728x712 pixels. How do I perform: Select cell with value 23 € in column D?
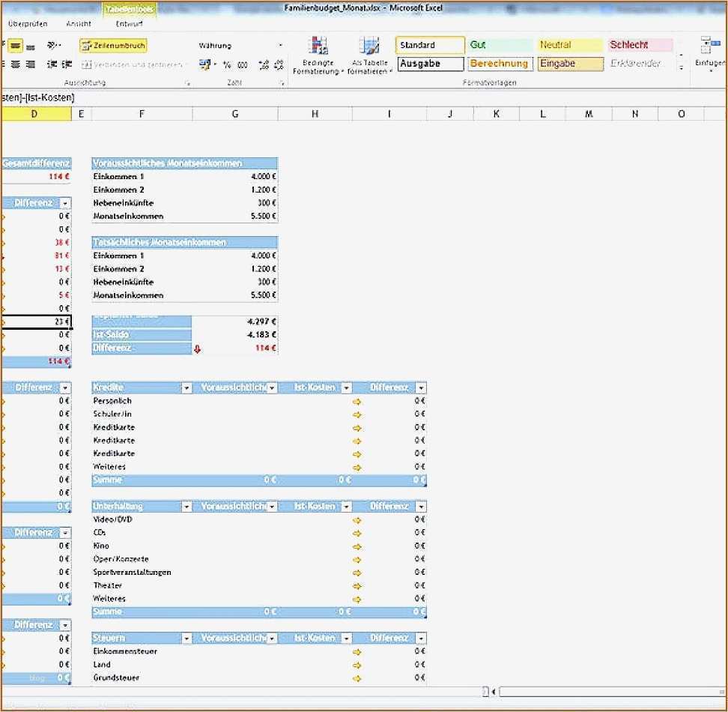[x=36, y=322]
